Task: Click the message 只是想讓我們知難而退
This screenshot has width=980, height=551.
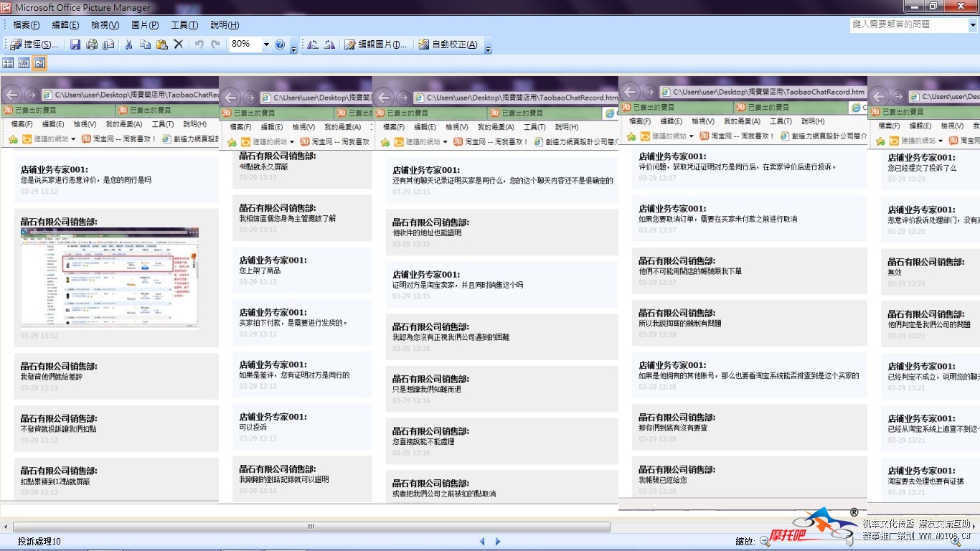Action: point(426,390)
